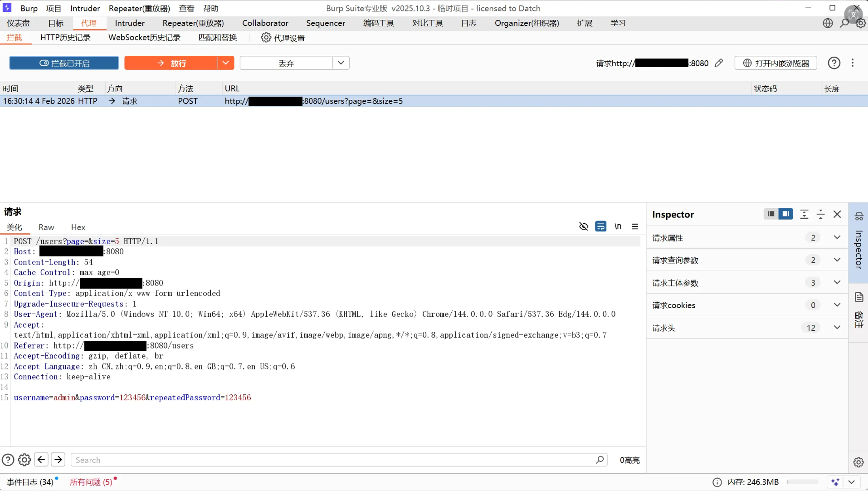Focus the Search input field
The width and height of the screenshot is (868, 491).
click(x=339, y=460)
